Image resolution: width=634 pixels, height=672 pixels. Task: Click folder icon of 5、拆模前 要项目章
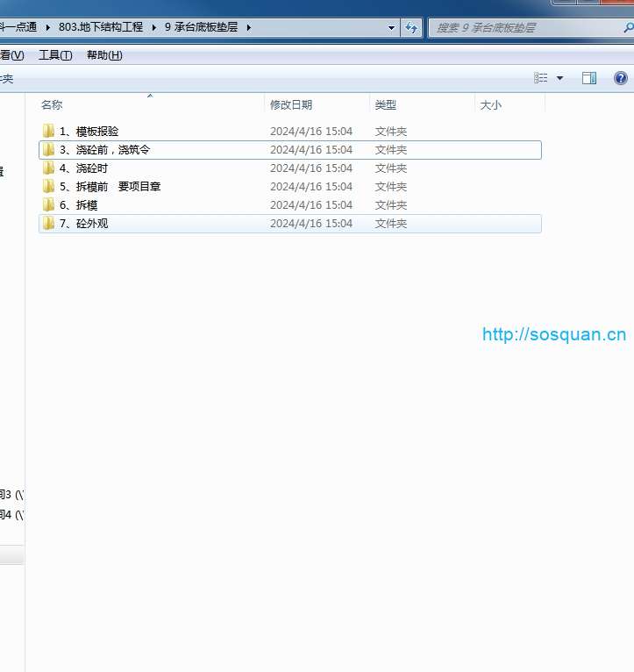48,187
